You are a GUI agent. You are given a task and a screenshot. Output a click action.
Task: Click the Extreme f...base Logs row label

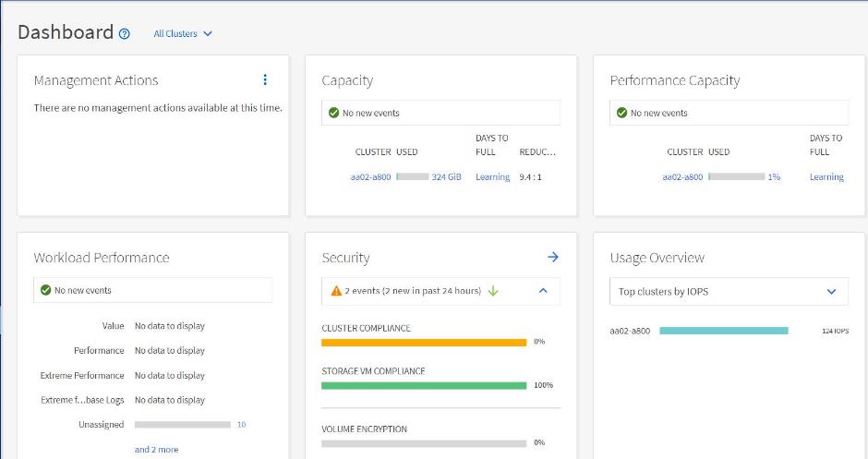point(82,400)
